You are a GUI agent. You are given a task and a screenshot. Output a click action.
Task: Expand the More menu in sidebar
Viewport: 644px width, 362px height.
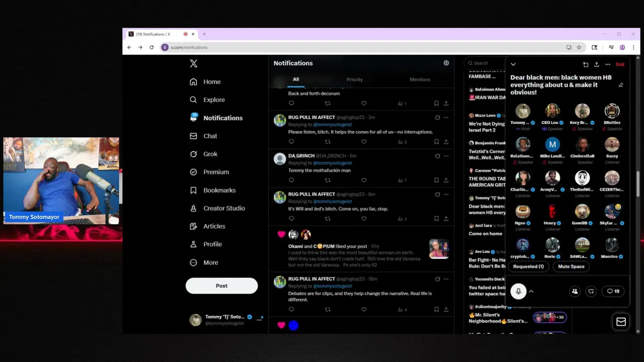204,262
